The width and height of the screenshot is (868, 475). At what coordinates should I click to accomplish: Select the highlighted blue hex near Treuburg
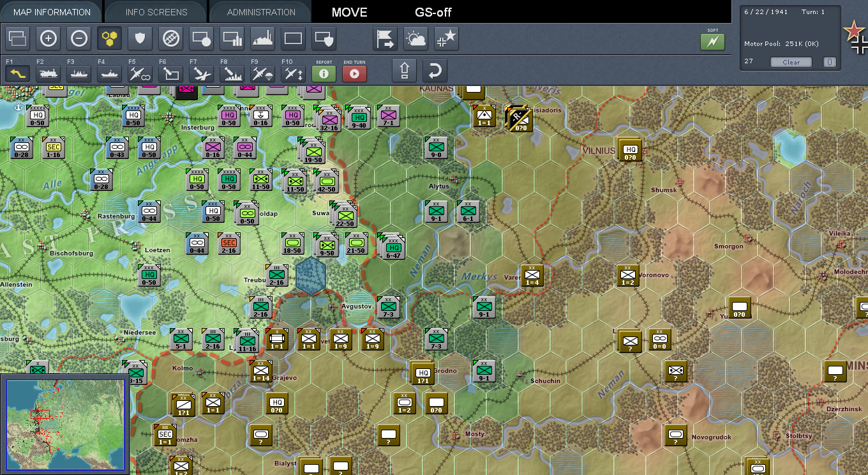[311, 276]
